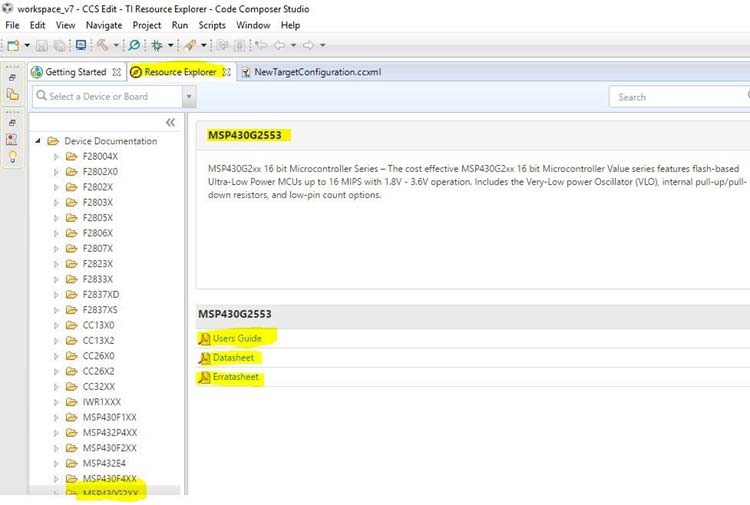
Task: Click the Build hammer icon
Action: (102, 45)
